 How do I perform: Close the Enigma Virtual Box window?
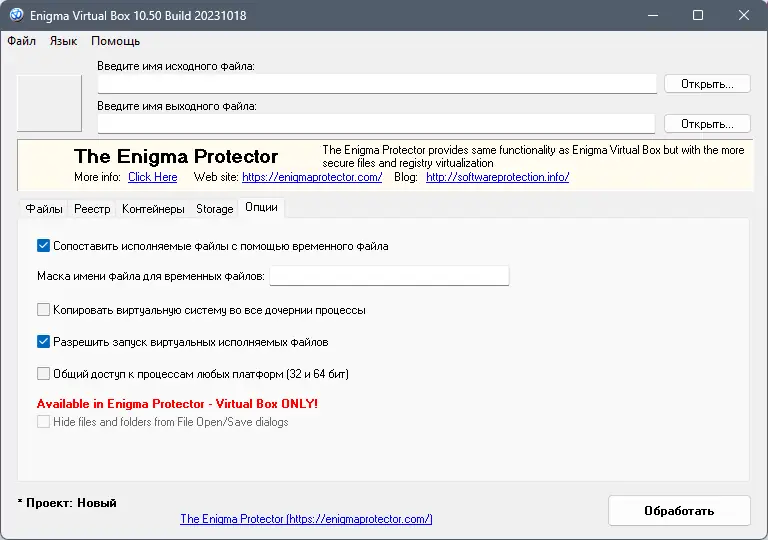coord(744,15)
